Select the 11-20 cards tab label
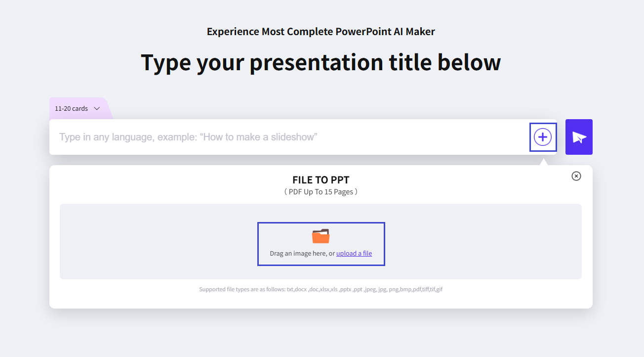Screen dimensions: 644x357 point(71,108)
